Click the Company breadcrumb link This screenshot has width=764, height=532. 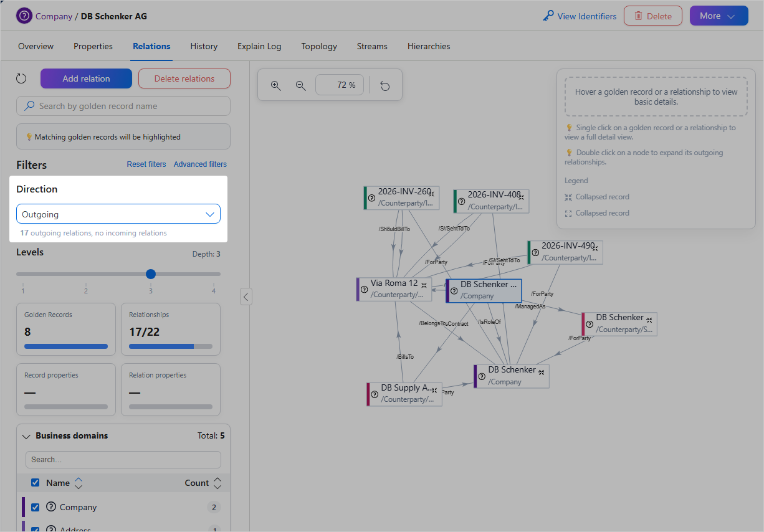point(54,16)
